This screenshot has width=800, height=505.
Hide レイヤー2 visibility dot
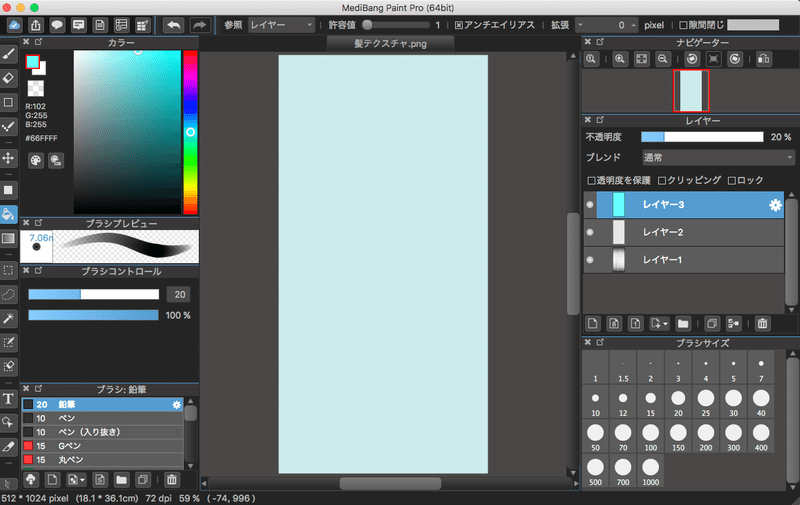(590, 232)
